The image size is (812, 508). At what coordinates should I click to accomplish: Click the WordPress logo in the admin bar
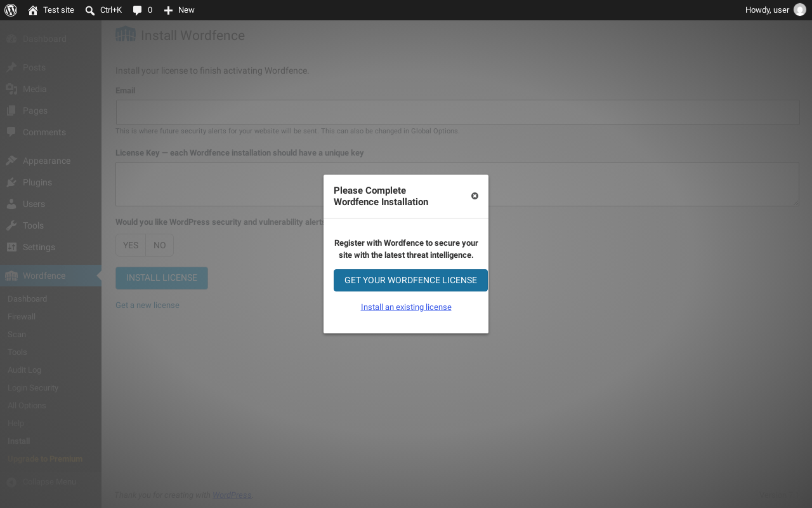click(x=11, y=10)
